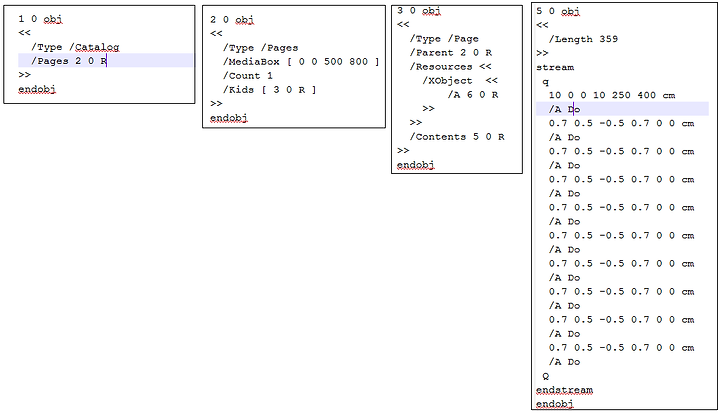Click the highlighted "/A Do" line

click(622, 109)
